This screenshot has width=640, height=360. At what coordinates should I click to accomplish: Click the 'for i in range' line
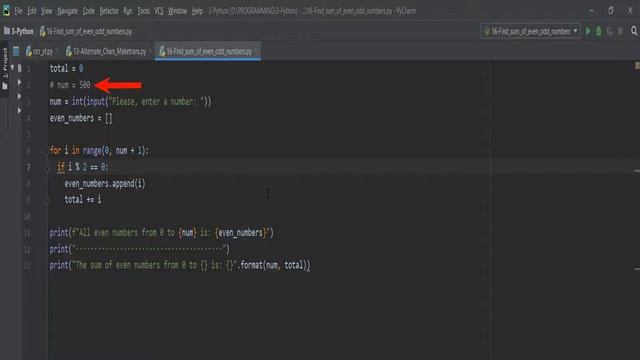pyautogui.click(x=99, y=151)
